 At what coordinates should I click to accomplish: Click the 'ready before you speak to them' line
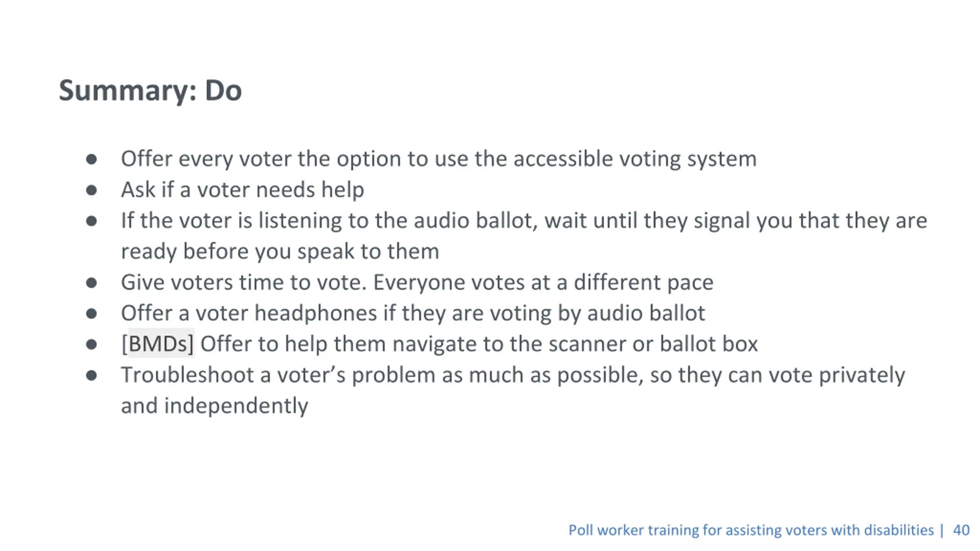[x=280, y=251]
